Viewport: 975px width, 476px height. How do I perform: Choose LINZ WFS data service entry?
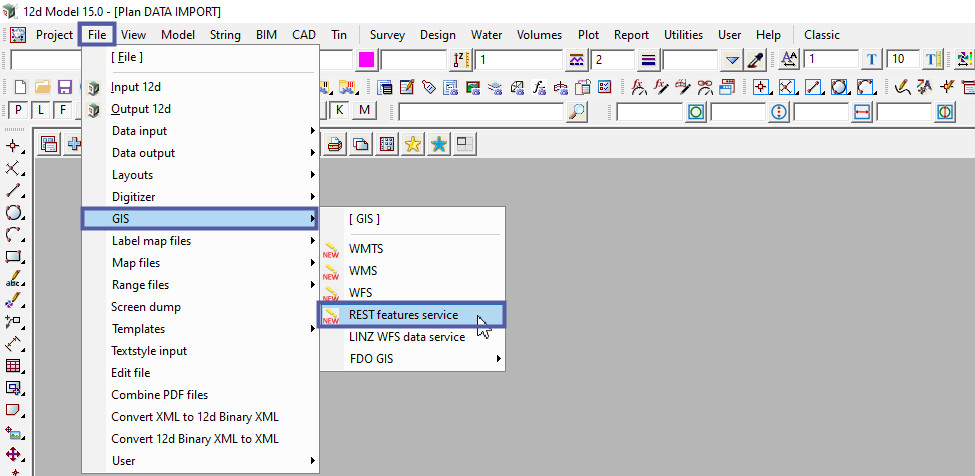412,337
